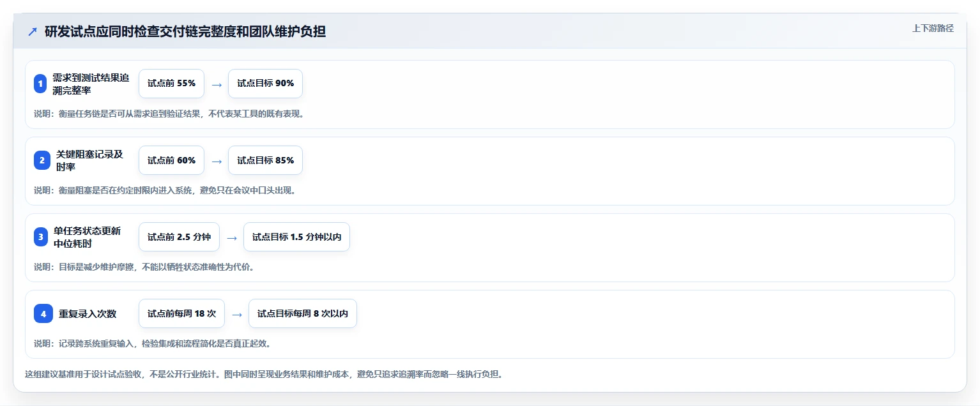Click the arrow between 55% and 90%
980x406 pixels.
(217, 84)
